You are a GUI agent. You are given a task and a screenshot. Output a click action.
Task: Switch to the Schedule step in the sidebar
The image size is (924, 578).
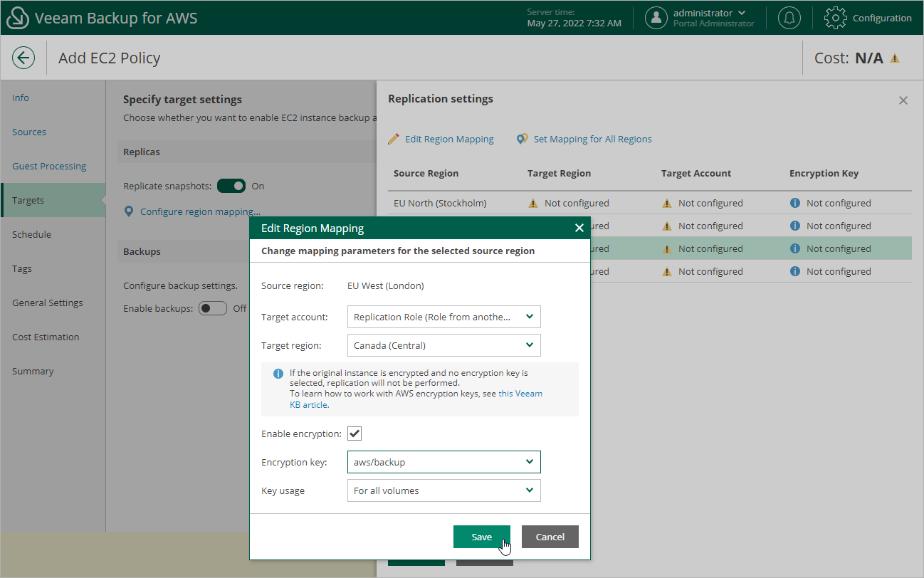point(31,234)
